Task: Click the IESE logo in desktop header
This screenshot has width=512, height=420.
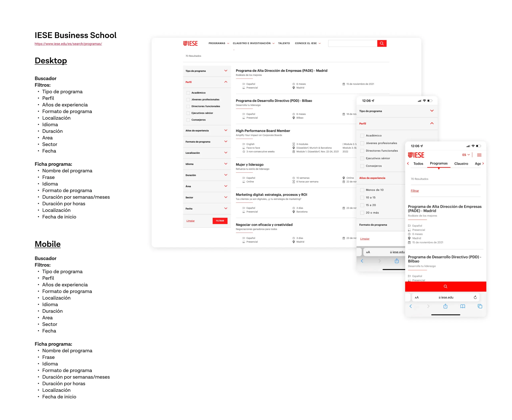Action: coord(190,43)
